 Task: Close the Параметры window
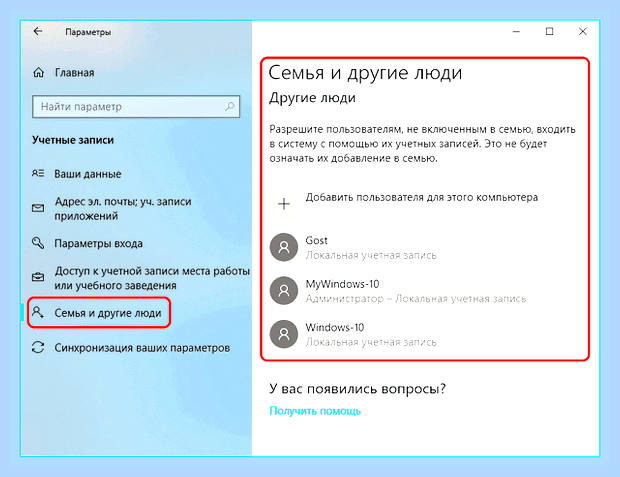[582, 31]
